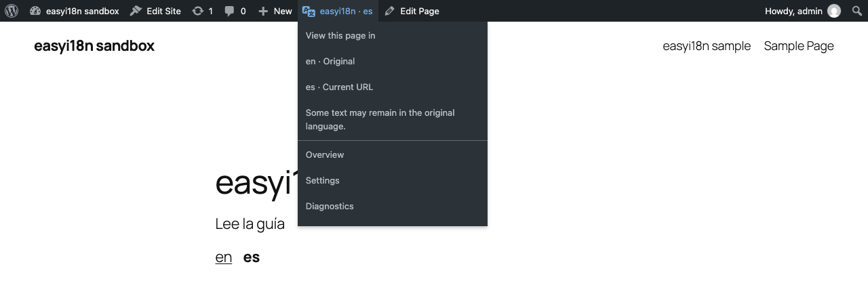Screen dimensions: 868x298
Task: Click Edit Site in admin bar
Action: 155,11
